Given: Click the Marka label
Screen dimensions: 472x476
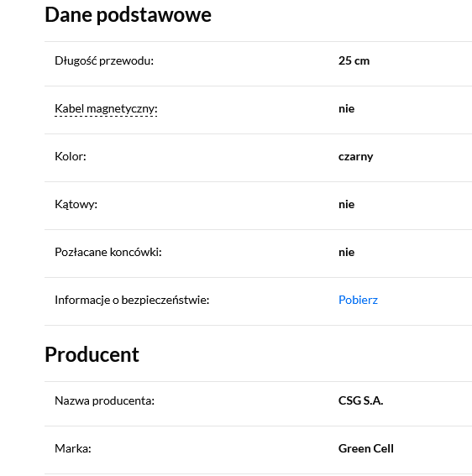Looking at the screenshot, I should tap(73, 448).
